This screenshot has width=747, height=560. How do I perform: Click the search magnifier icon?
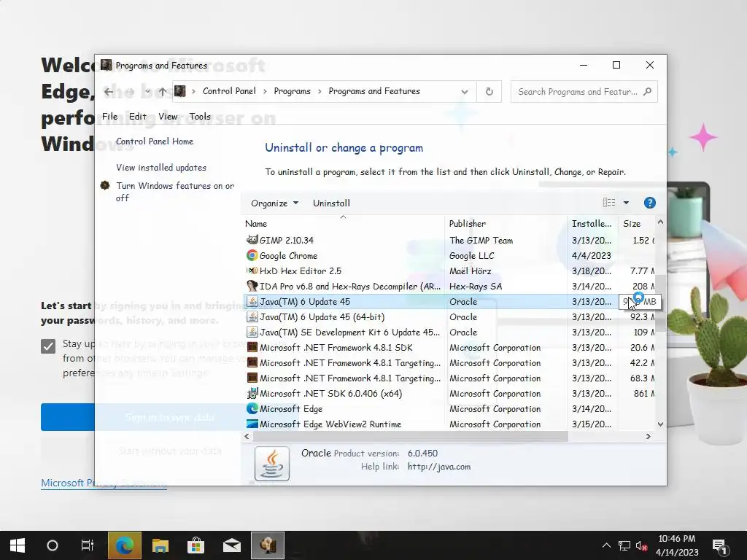pyautogui.click(x=647, y=91)
